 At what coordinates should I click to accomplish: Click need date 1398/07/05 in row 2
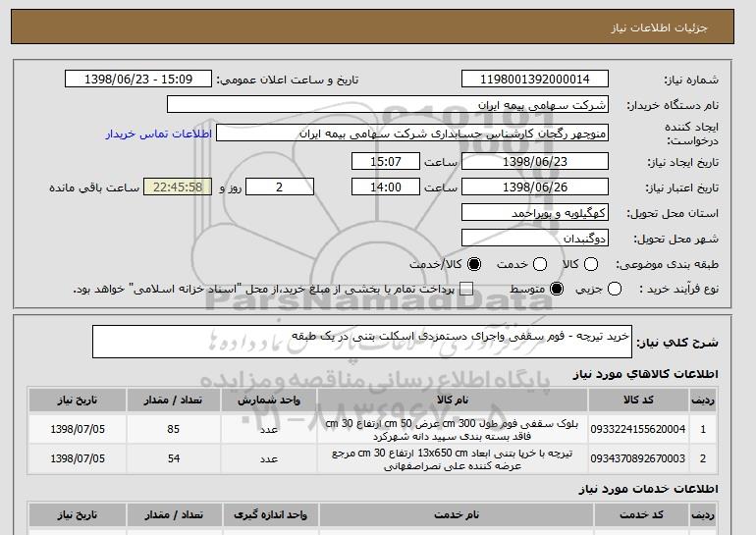pos(78,458)
